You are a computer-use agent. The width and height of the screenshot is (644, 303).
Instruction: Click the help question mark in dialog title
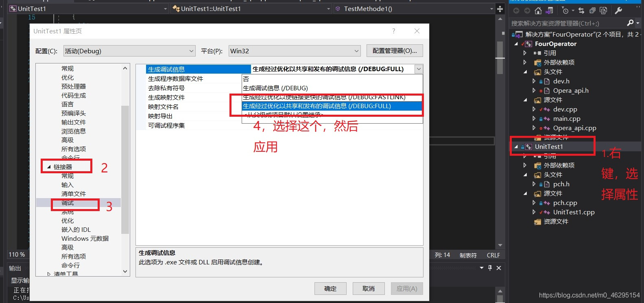[x=393, y=31]
